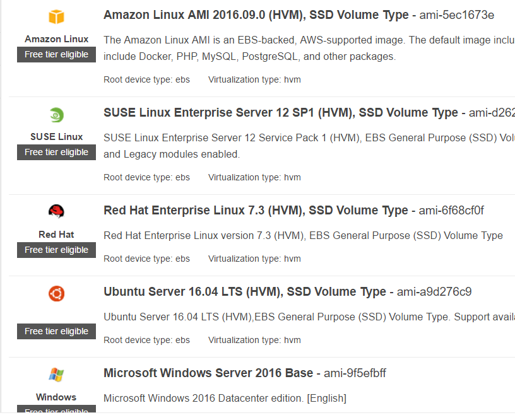This screenshot has height=420, width=515.
Task: Click AMI ID ami-9f5efbff
Action: (355, 373)
